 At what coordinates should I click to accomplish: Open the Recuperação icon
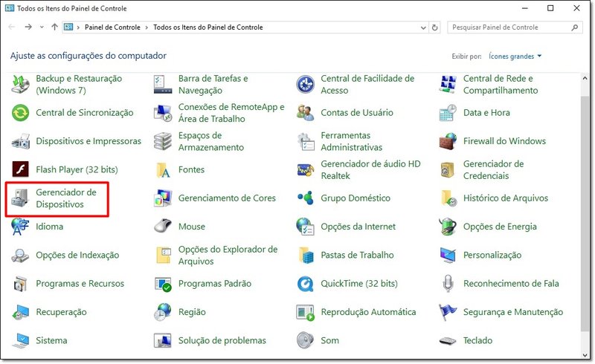pos(20,312)
